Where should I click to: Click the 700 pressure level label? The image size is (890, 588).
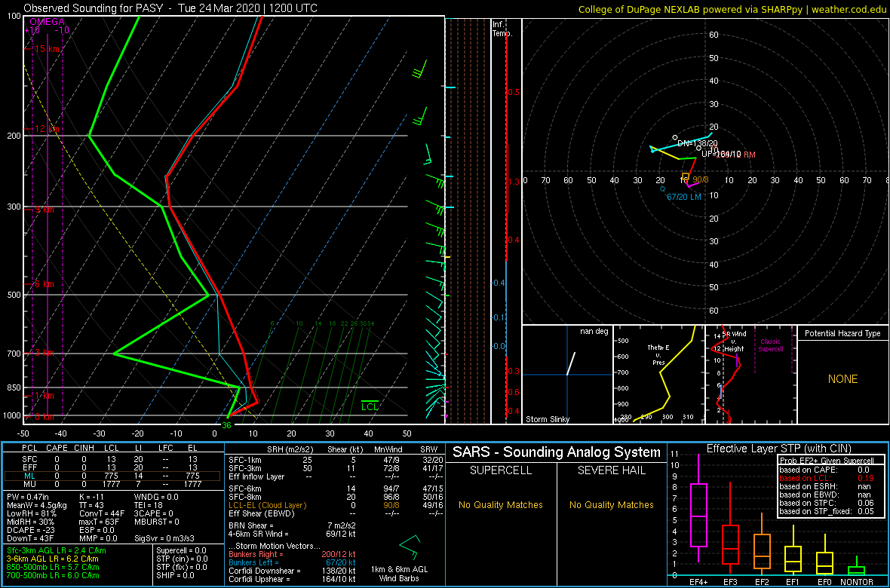(x=12, y=354)
